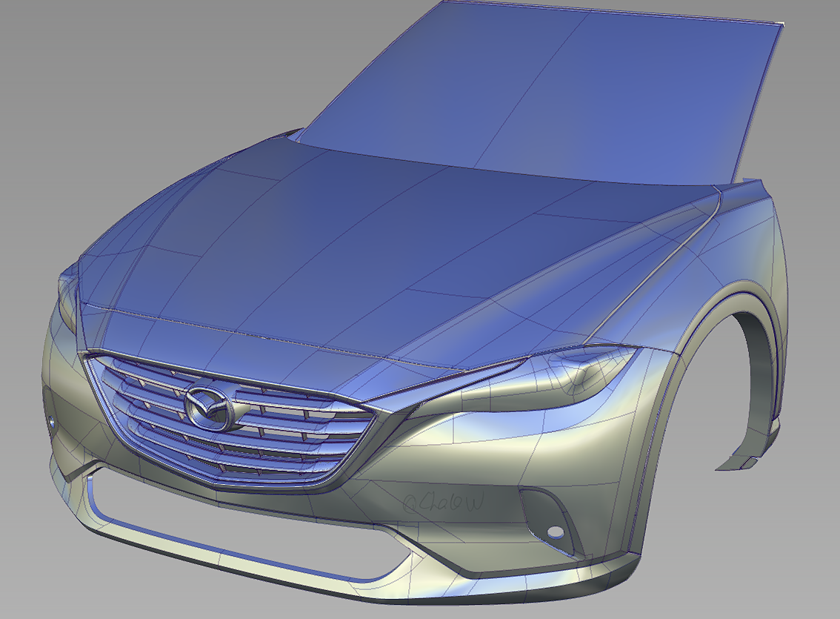Pick the round fog light in the right bumper recess
840x619 pixels.
point(556,532)
